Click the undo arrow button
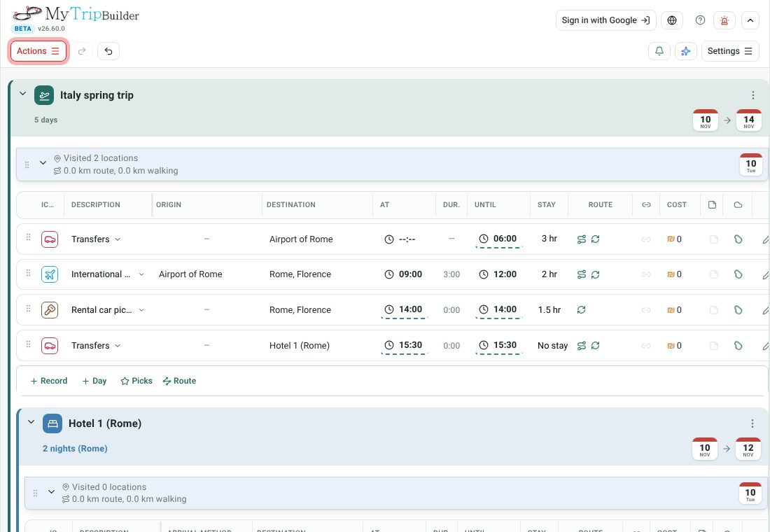This screenshot has width=770, height=532. pyautogui.click(x=108, y=51)
